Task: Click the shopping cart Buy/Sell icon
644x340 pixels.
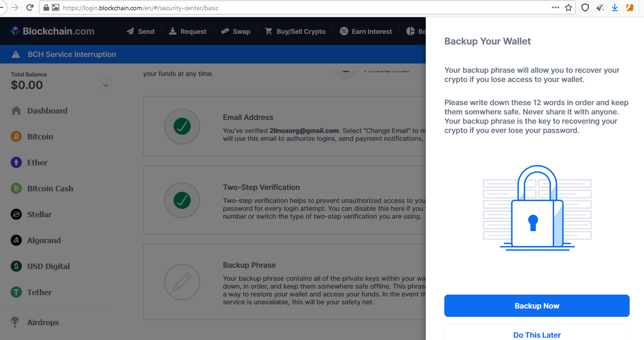Action: 269,31
